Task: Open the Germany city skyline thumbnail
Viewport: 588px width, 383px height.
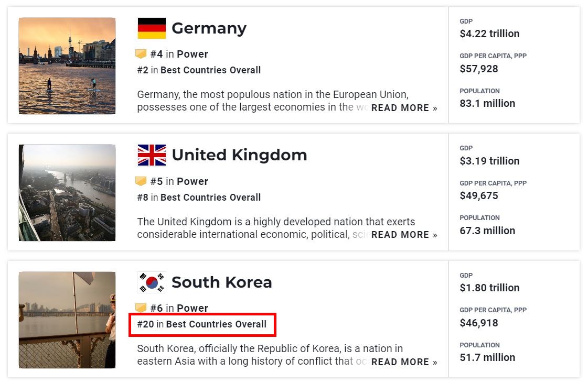Action: (67, 65)
